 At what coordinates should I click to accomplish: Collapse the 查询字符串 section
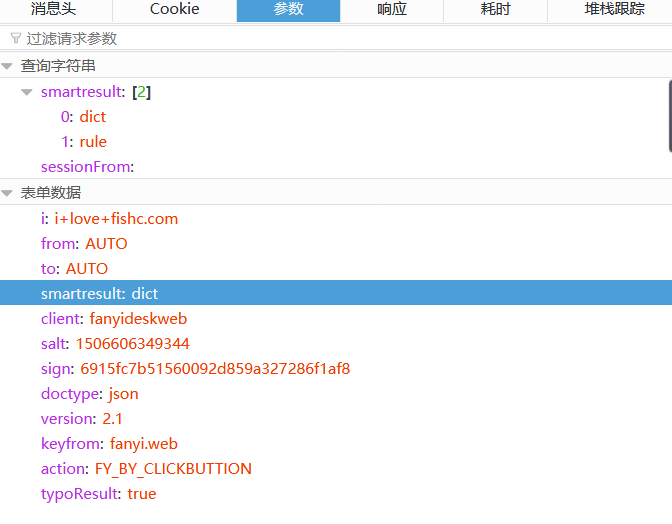(8, 66)
